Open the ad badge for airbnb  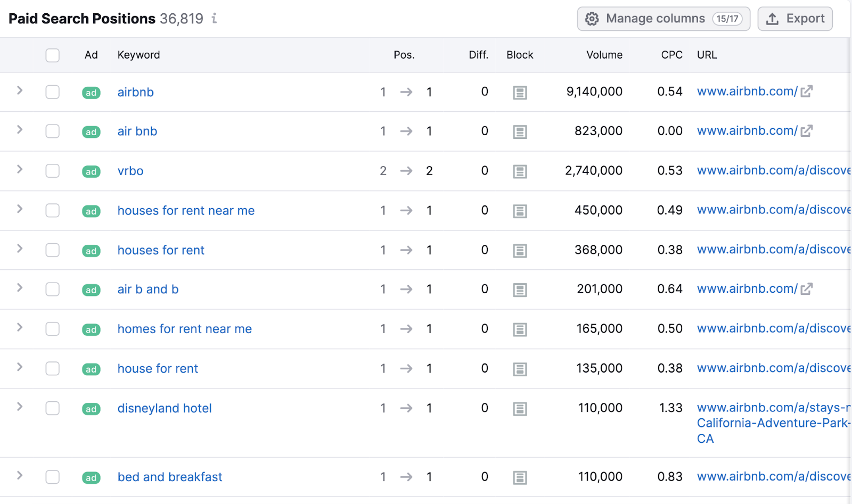click(91, 93)
